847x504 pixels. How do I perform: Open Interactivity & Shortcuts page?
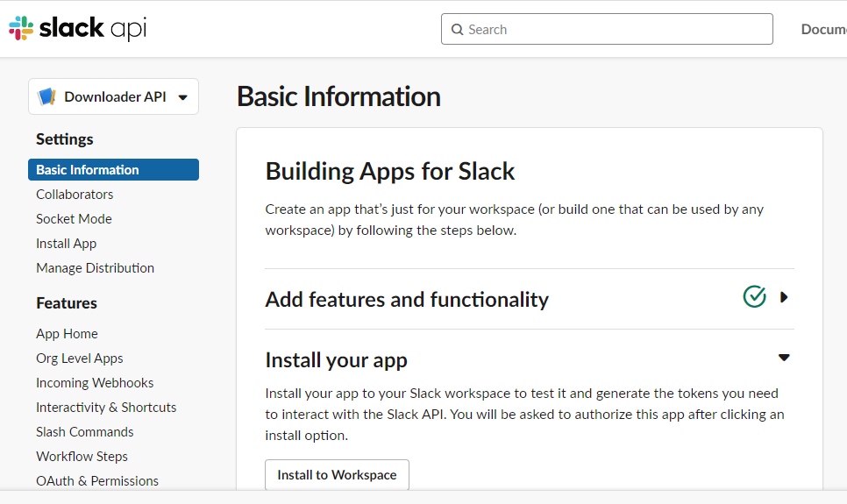tap(106, 408)
